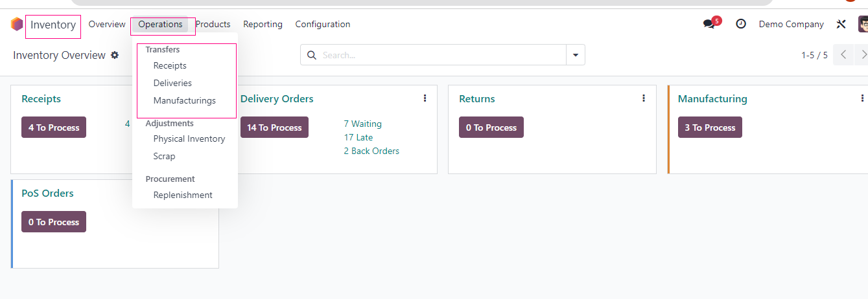This screenshot has width=868, height=299.
Task: Select Replenishment under Procurement
Action: pyautogui.click(x=183, y=195)
